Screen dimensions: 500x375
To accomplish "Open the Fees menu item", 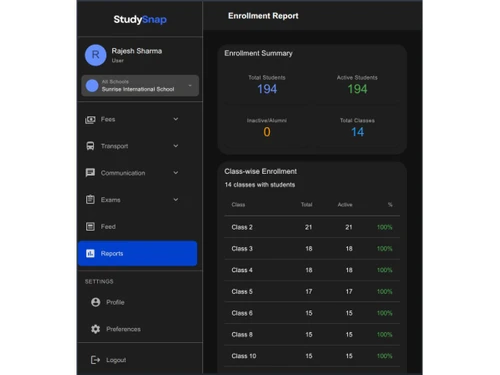I will tap(137, 119).
